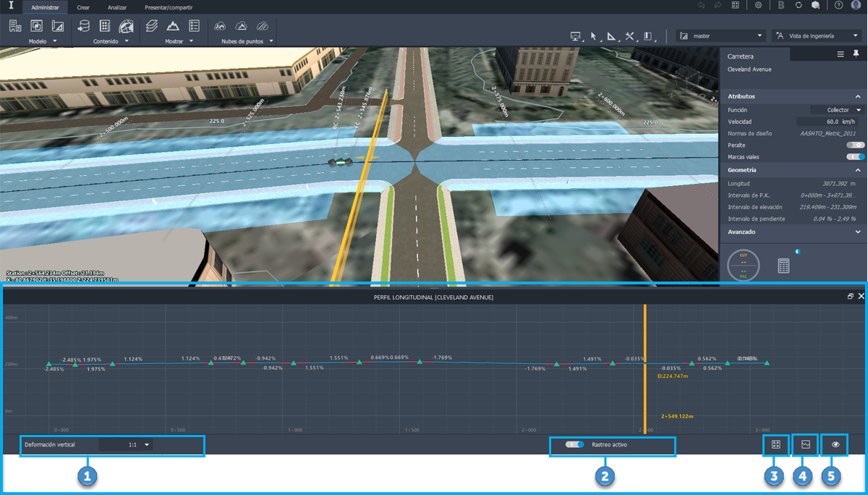This screenshot has width=868, height=495.
Task: Switch to the Crear tab
Action: pos(83,7)
